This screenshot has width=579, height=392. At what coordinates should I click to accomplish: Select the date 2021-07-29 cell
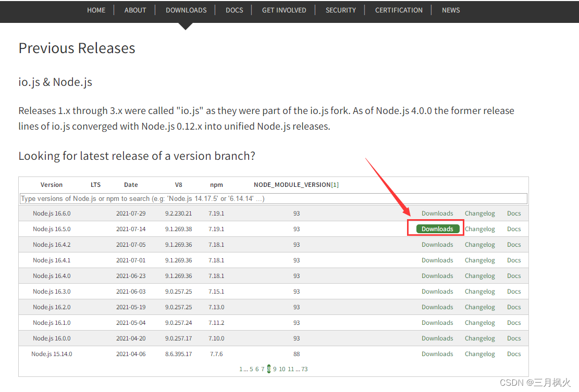(131, 213)
